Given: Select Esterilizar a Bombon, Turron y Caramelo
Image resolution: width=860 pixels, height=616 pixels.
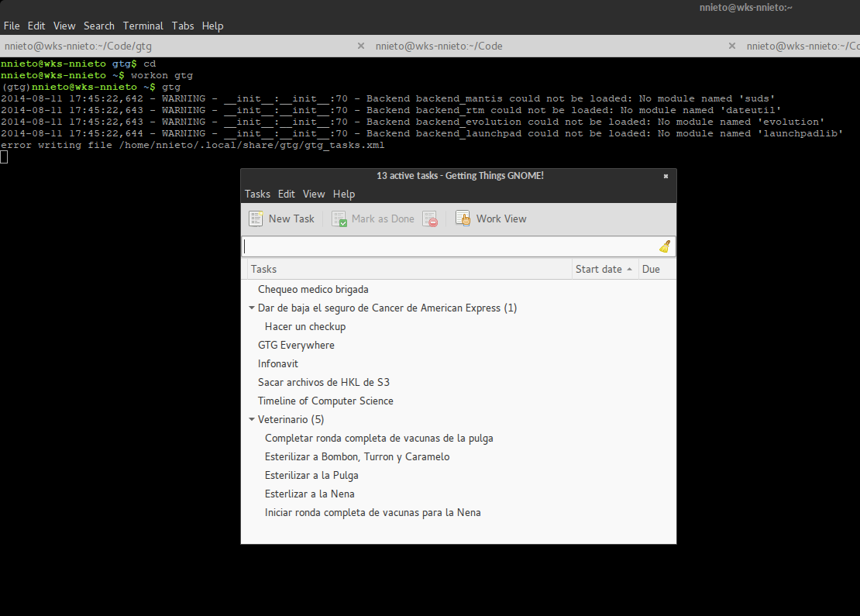Looking at the screenshot, I should (357, 457).
